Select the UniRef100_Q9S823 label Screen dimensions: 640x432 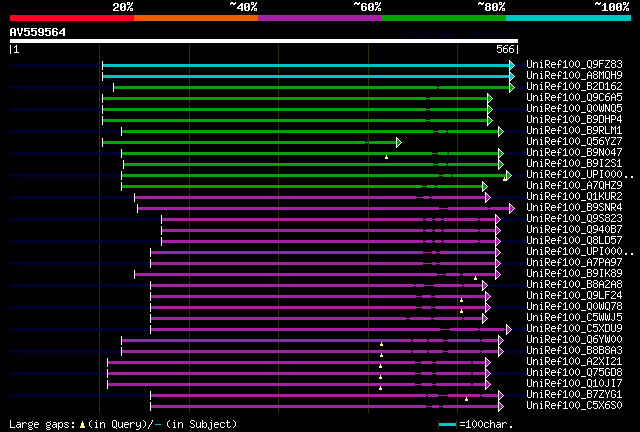[574, 219]
